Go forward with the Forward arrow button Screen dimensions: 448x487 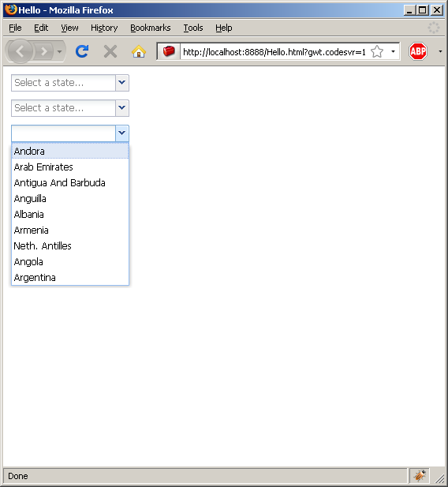pyautogui.click(x=44, y=51)
